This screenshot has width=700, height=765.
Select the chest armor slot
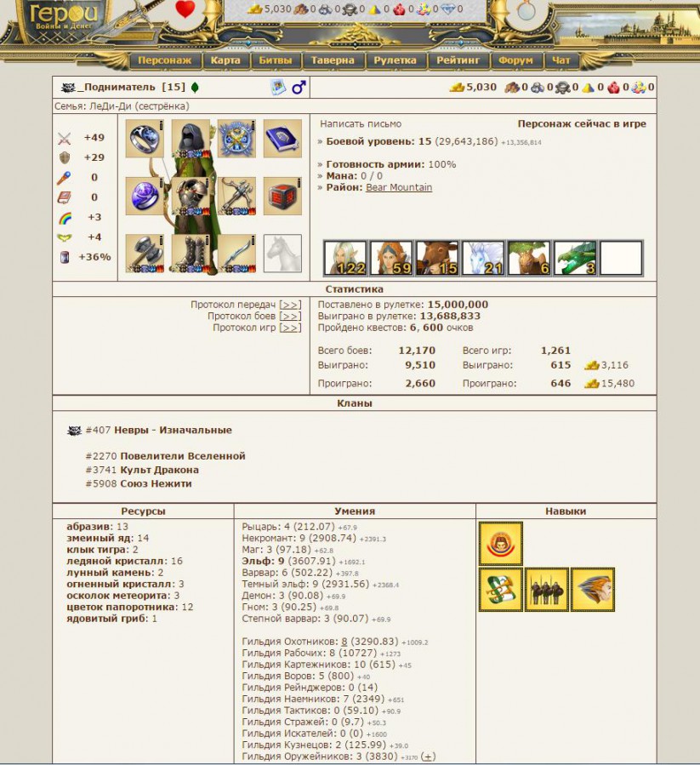tap(191, 196)
